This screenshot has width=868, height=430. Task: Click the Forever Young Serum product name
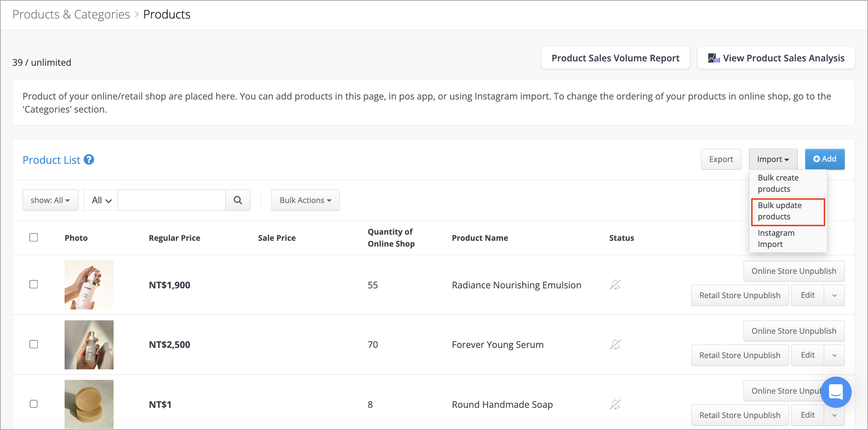point(498,345)
